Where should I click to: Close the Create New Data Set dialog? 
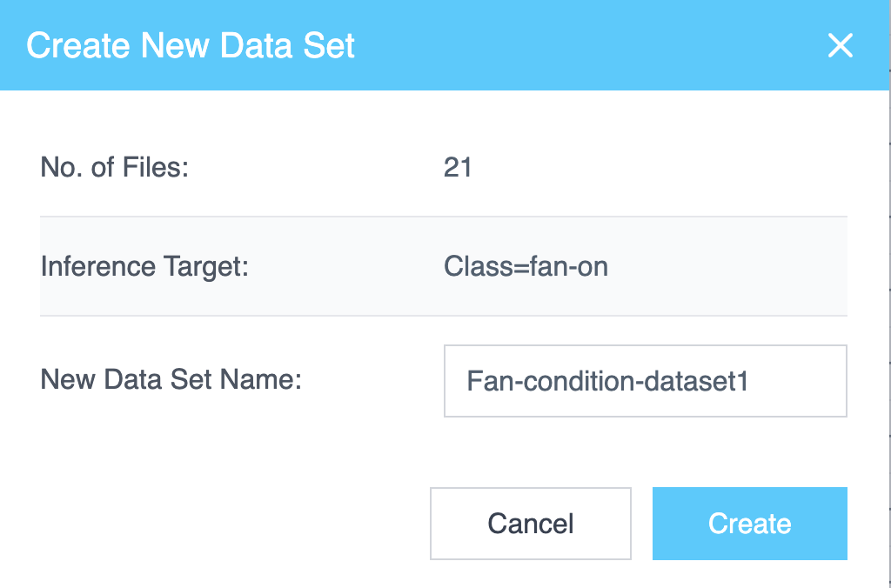(840, 46)
